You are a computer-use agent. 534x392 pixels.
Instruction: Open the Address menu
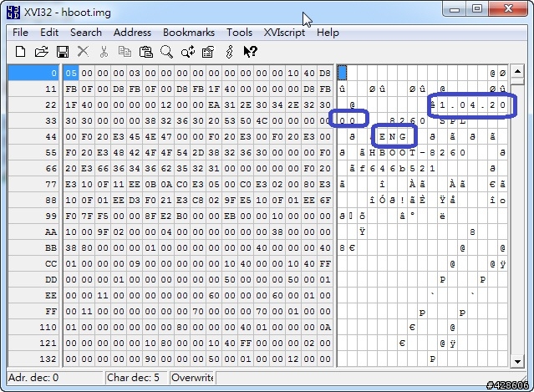(x=132, y=33)
